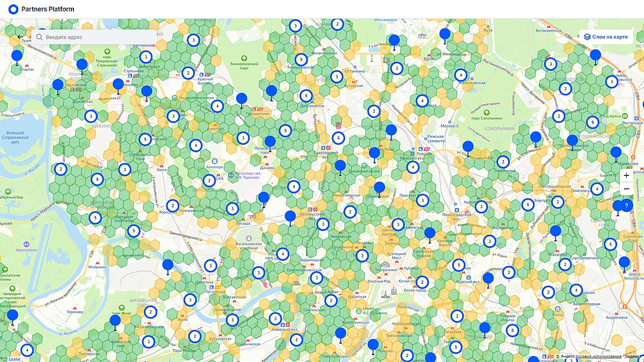The height and width of the screenshot is (362, 644).
Task: Zoom out with the minus button
Action: tap(626, 189)
